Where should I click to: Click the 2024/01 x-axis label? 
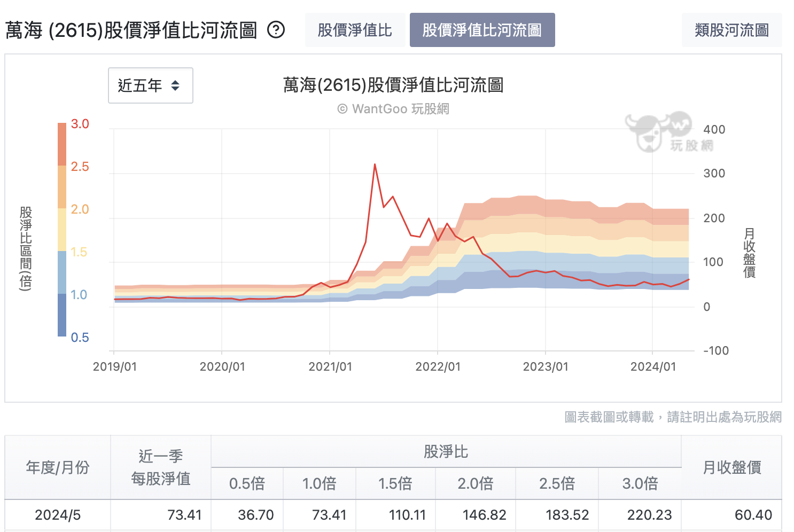click(653, 367)
